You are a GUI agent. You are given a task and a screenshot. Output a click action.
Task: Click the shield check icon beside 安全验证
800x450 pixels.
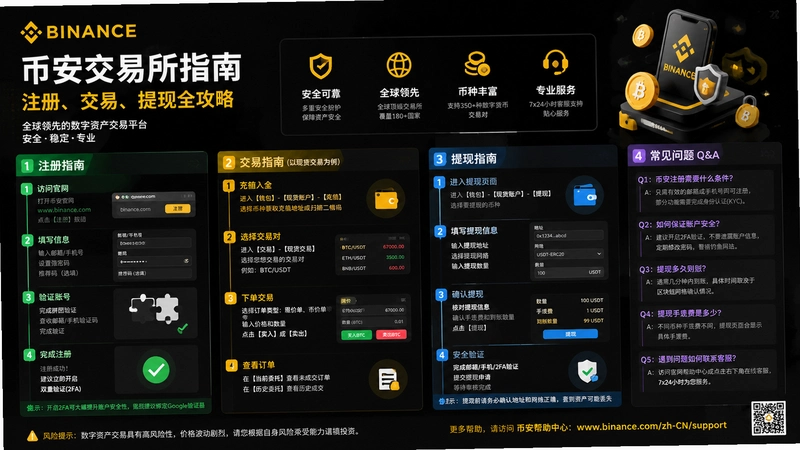pos(587,371)
